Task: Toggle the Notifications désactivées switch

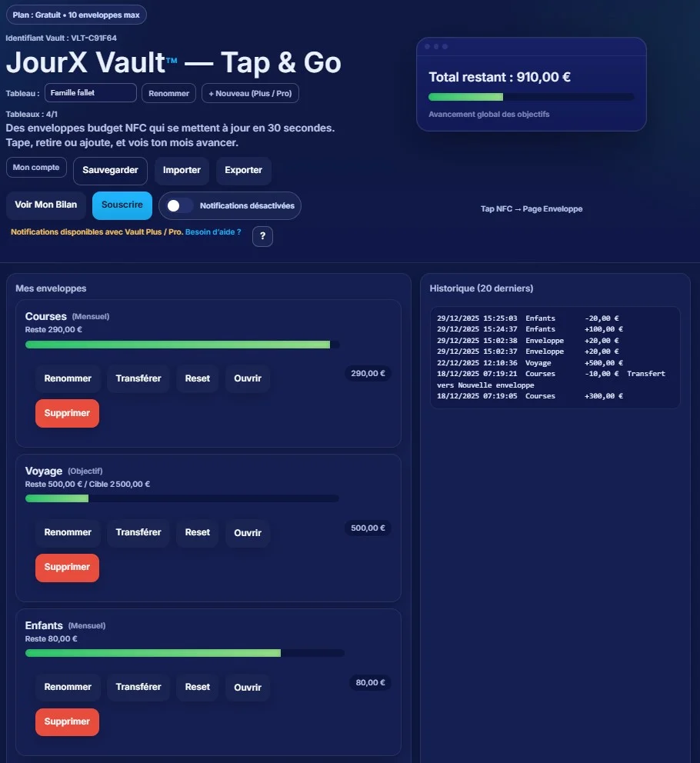Action: [x=178, y=206]
